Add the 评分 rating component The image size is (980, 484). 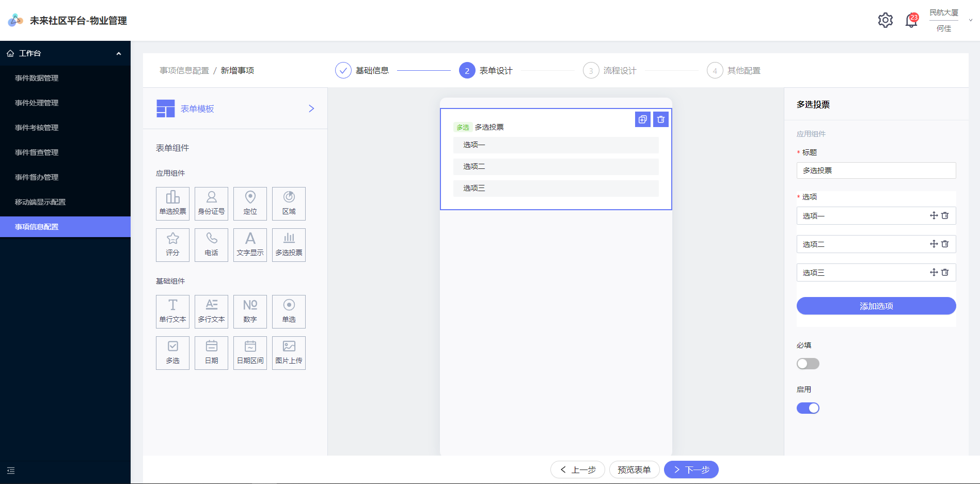pos(172,245)
